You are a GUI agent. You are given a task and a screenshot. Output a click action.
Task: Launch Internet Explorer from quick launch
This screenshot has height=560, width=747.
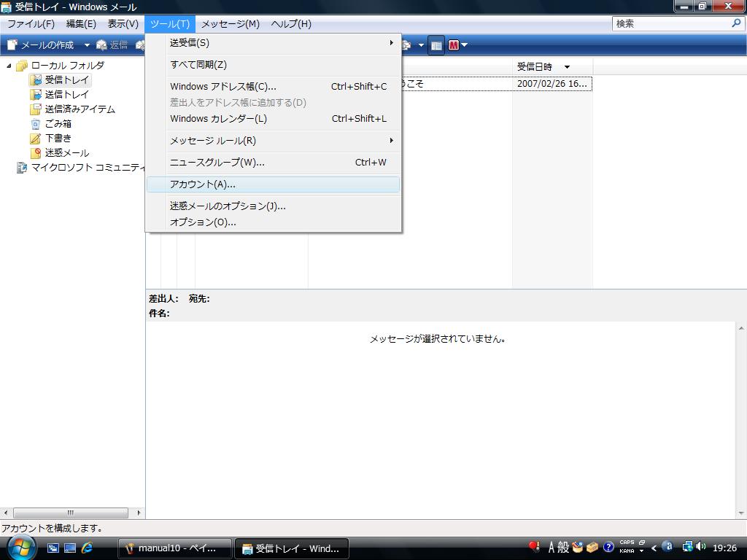pyautogui.click(x=88, y=548)
